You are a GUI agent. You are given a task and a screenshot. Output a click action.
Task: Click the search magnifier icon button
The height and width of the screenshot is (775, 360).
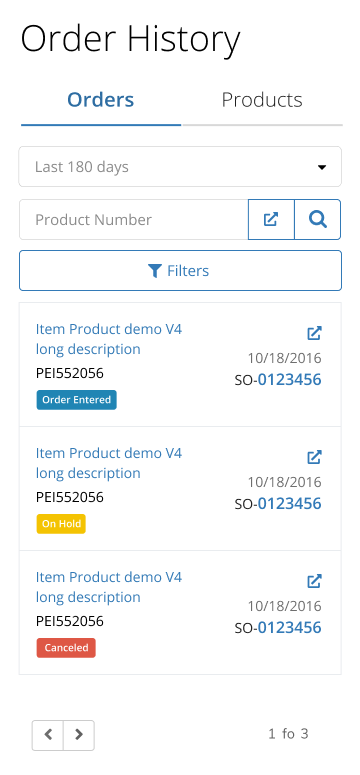pyautogui.click(x=317, y=219)
